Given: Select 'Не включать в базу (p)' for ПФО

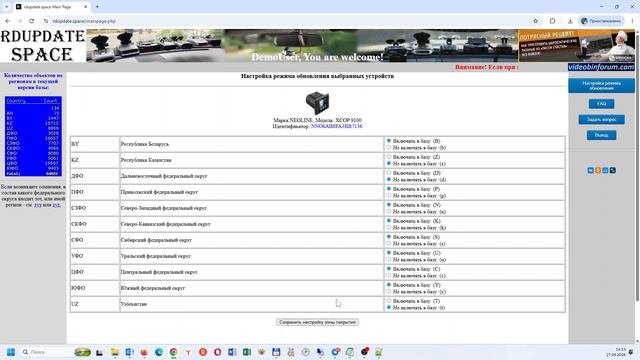Looking at the screenshot, I should coord(389,196).
